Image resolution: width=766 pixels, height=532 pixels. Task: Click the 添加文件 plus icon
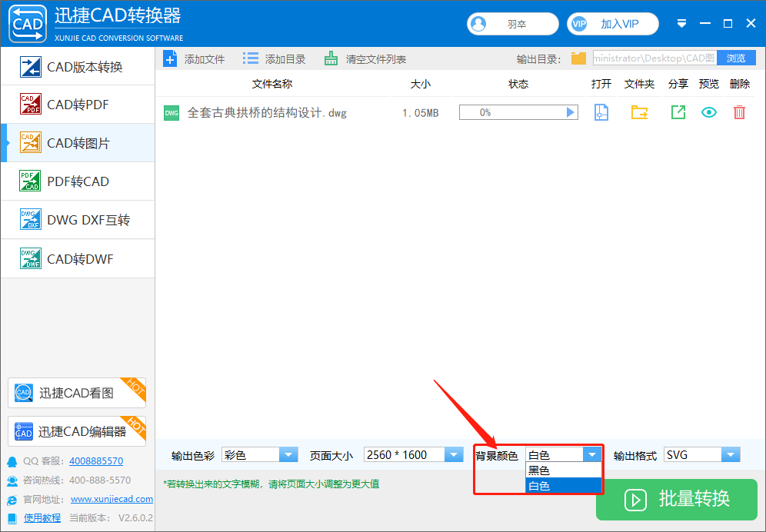170,59
